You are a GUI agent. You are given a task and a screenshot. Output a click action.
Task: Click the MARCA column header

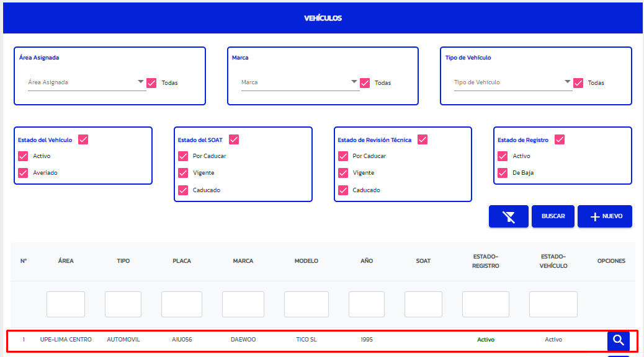(243, 261)
